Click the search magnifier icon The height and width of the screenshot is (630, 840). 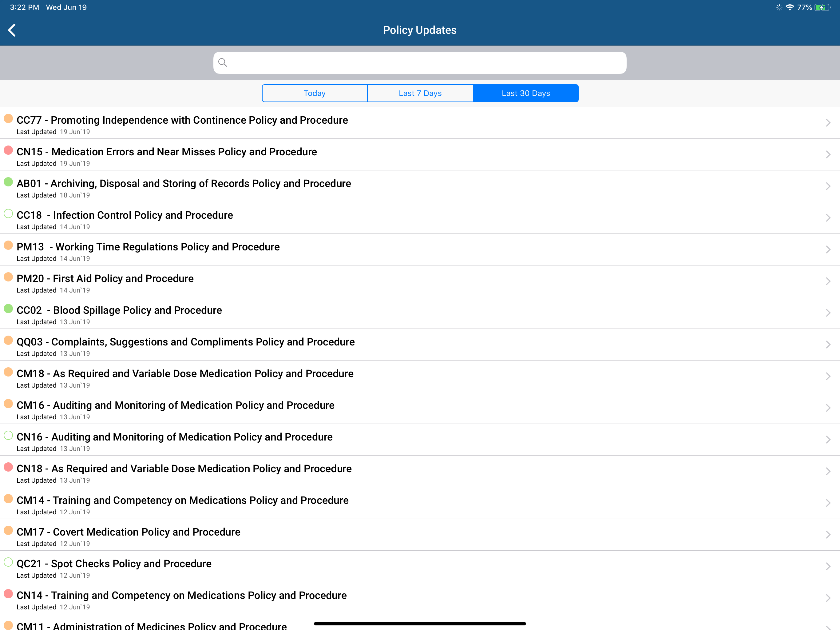[223, 63]
